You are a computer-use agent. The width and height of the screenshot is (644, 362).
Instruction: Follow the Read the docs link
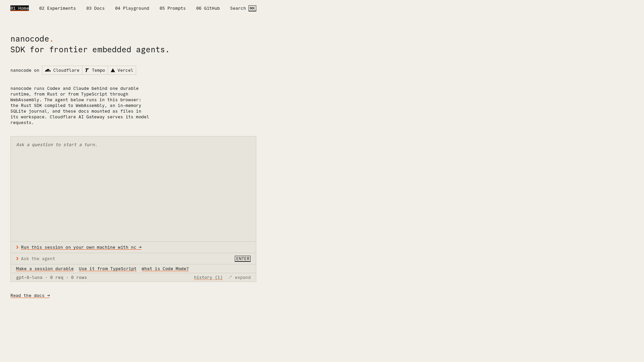(30, 296)
